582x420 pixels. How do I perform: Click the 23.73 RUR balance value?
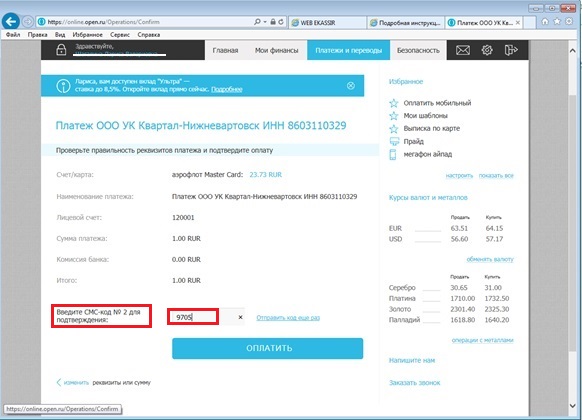tap(265, 174)
